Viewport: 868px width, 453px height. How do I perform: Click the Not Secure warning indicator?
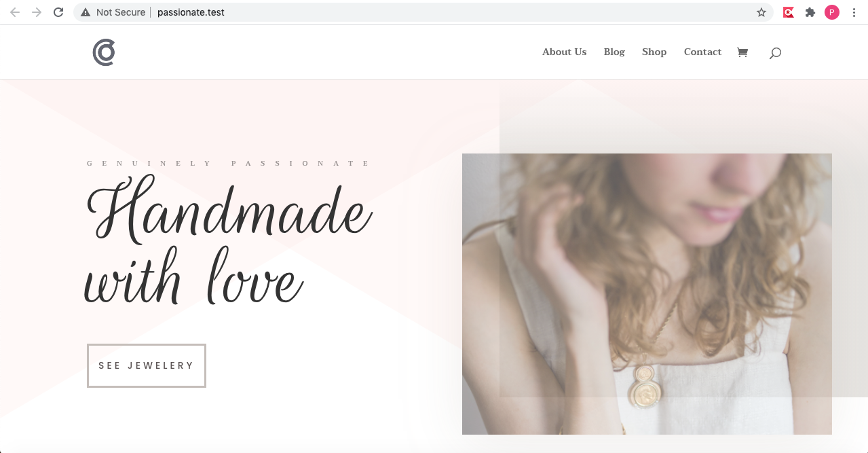pos(113,12)
